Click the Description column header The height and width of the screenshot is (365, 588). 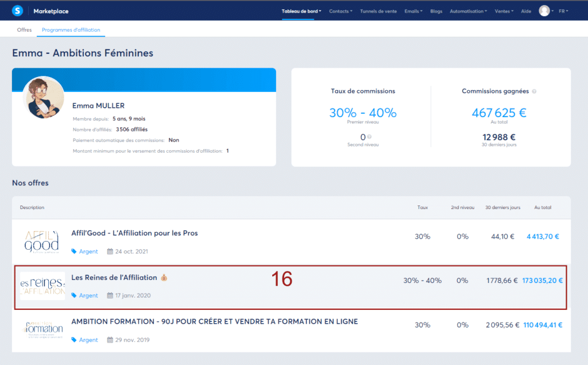click(32, 207)
